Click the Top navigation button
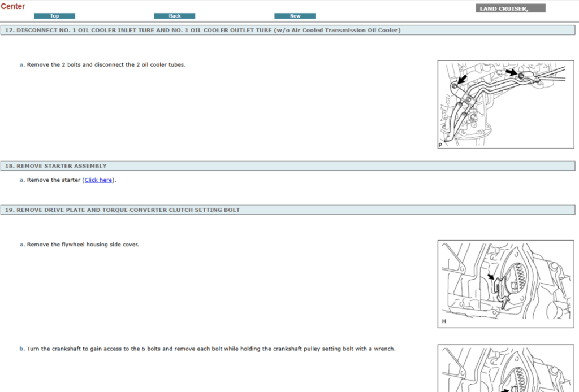The image size is (579, 392). pyautogui.click(x=54, y=16)
